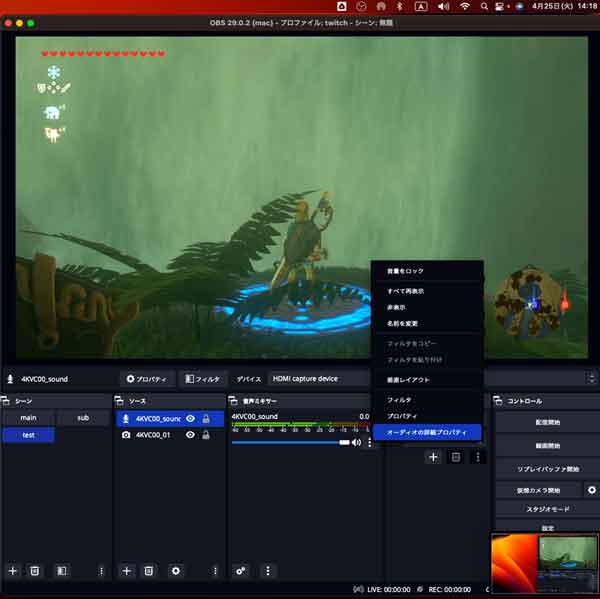Click the picture-in-picture desktop thumbnail

coord(545,563)
